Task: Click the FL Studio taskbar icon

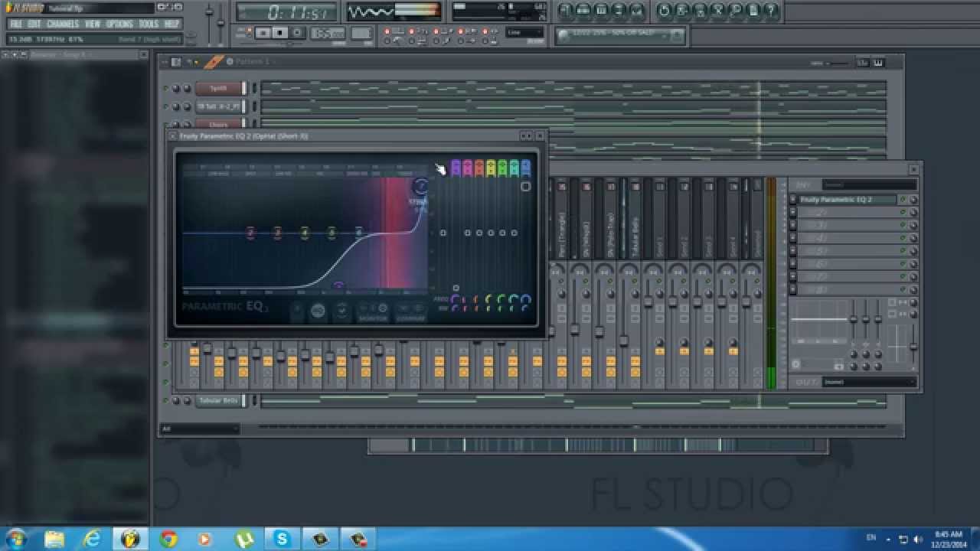Action: 130,539
